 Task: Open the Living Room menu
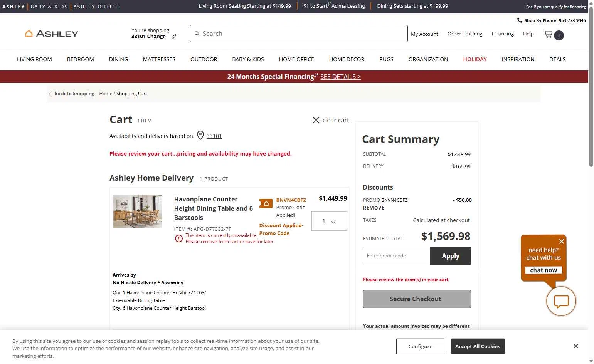pyautogui.click(x=34, y=59)
